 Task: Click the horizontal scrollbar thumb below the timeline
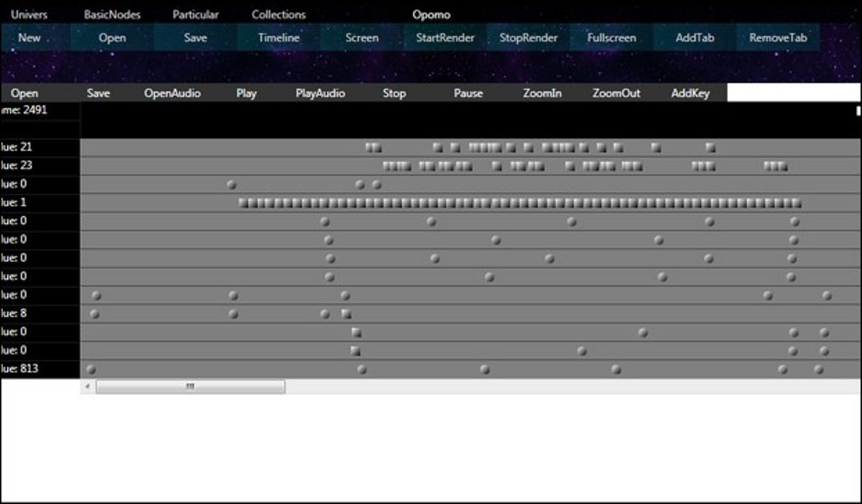click(x=190, y=387)
